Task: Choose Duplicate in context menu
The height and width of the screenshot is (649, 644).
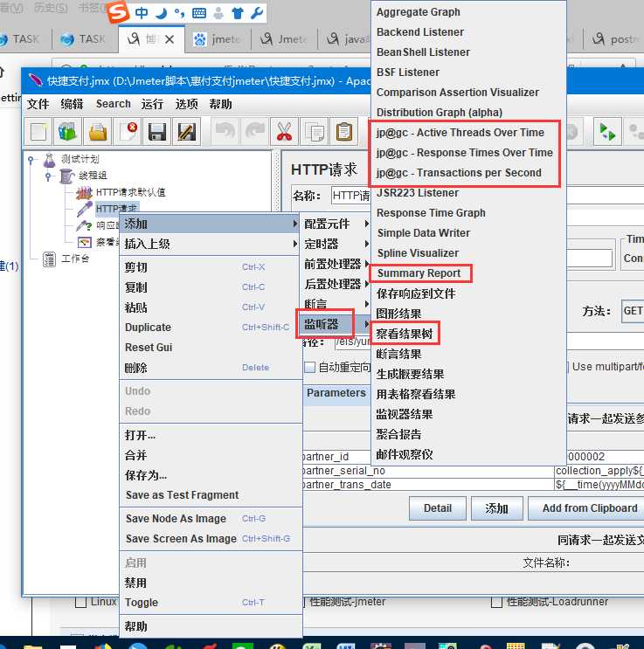Action: point(211,328)
